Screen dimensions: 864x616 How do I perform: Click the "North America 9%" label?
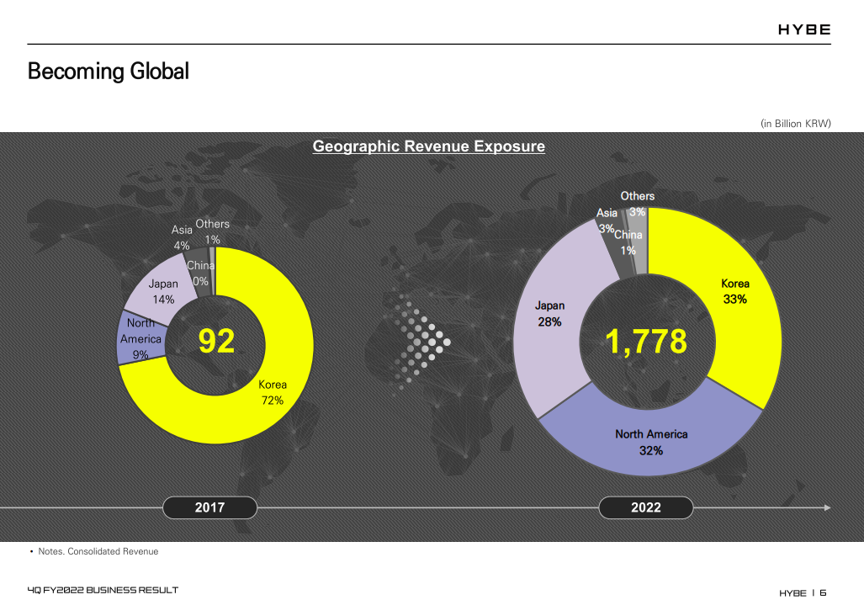(x=141, y=339)
